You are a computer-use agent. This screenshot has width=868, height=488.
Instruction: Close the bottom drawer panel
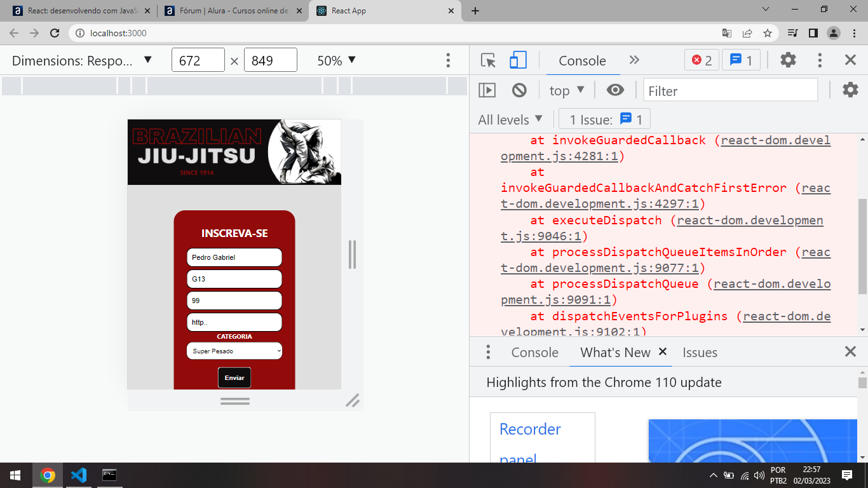pos(850,351)
